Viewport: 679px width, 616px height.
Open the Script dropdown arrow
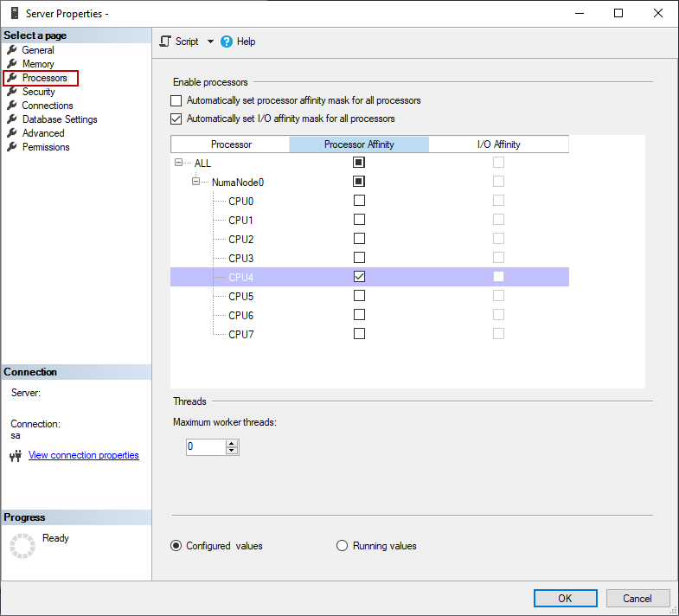[x=210, y=42]
